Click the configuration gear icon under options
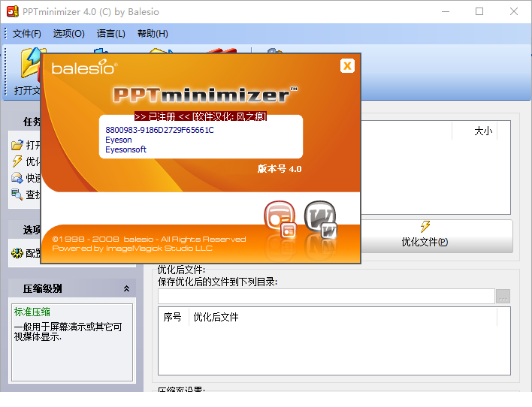The height and width of the screenshot is (407, 532). coord(17,252)
